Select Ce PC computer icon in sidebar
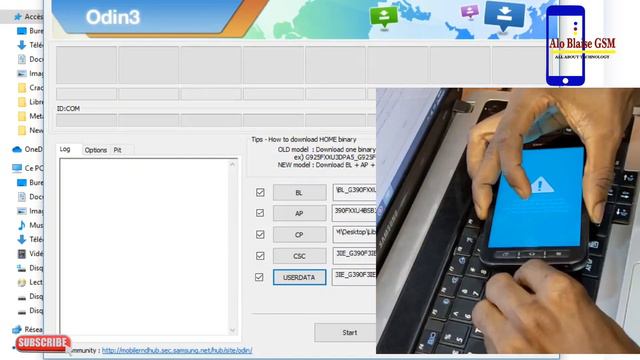640x360 pixels. click(17, 168)
